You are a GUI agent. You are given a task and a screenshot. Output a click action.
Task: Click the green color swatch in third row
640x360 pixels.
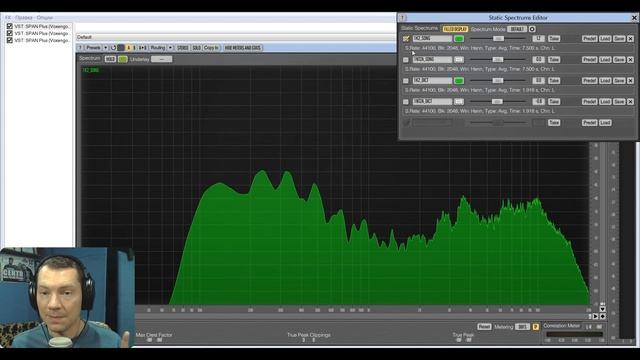point(459,81)
